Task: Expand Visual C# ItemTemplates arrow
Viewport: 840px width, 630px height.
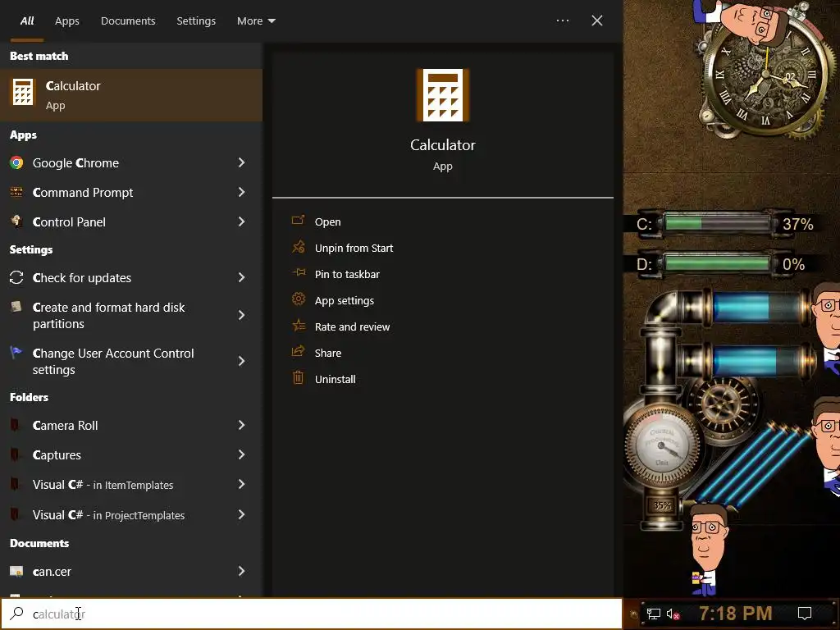Action: coord(242,484)
